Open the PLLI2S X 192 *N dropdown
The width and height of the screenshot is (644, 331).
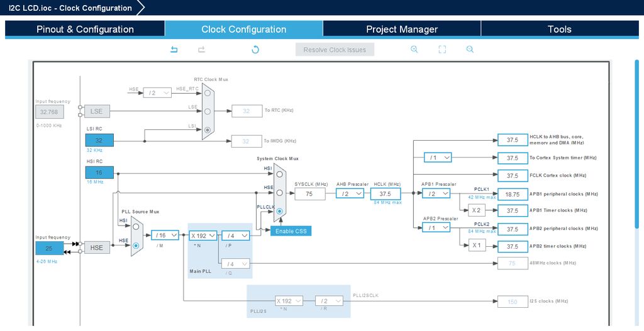click(289, 301)
